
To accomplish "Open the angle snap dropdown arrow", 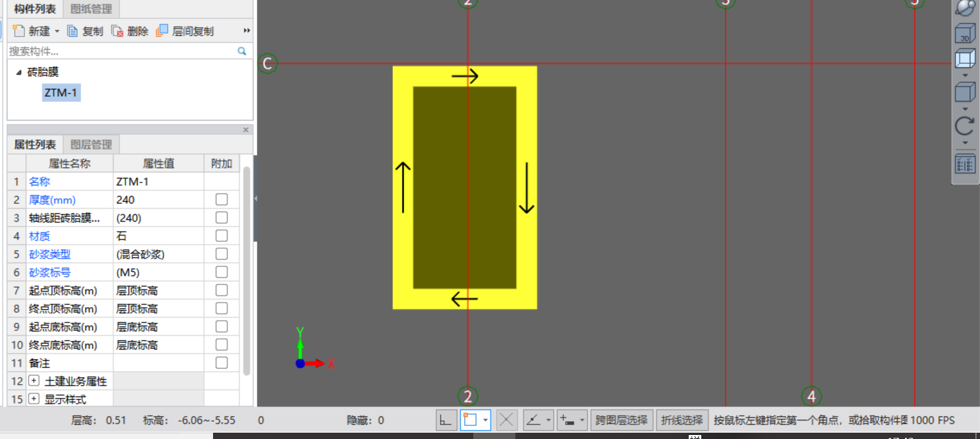I will pyautogui.click(x=548, y=420).
